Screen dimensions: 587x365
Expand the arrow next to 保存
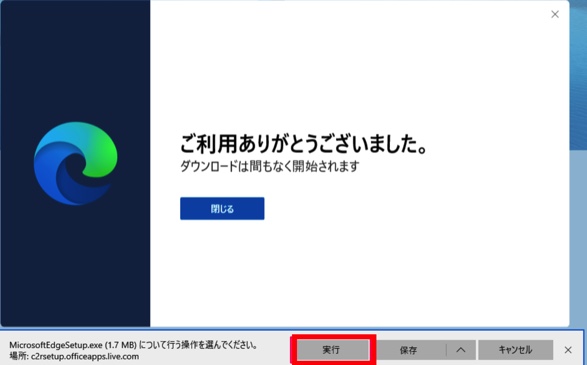click(x=461, y=350)
